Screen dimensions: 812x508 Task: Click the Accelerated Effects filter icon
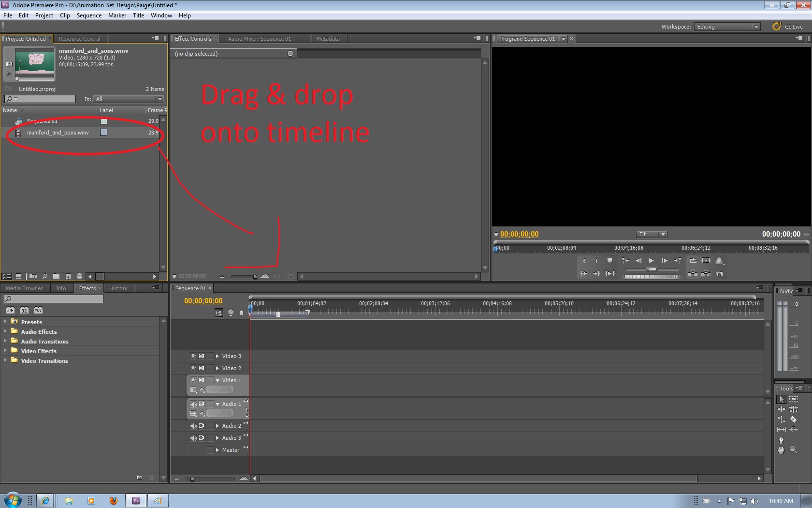coord(10,310)
